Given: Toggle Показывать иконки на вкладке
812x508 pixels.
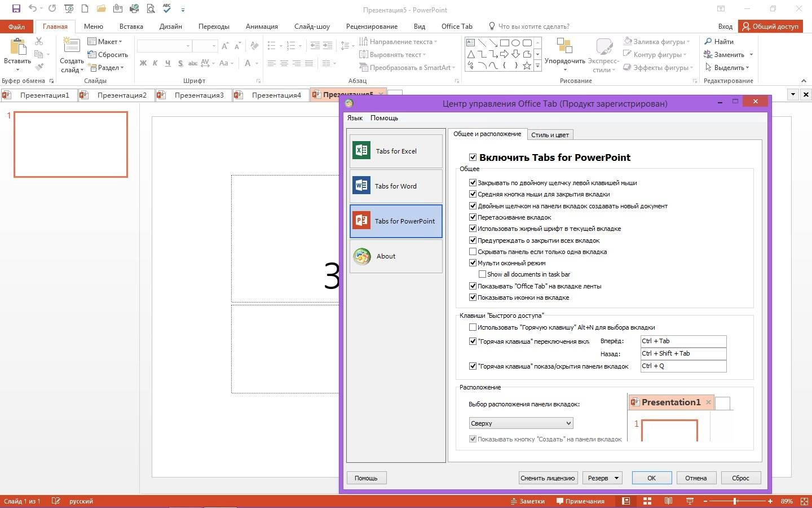Looking at the screenshot, I should click(473, 297).
